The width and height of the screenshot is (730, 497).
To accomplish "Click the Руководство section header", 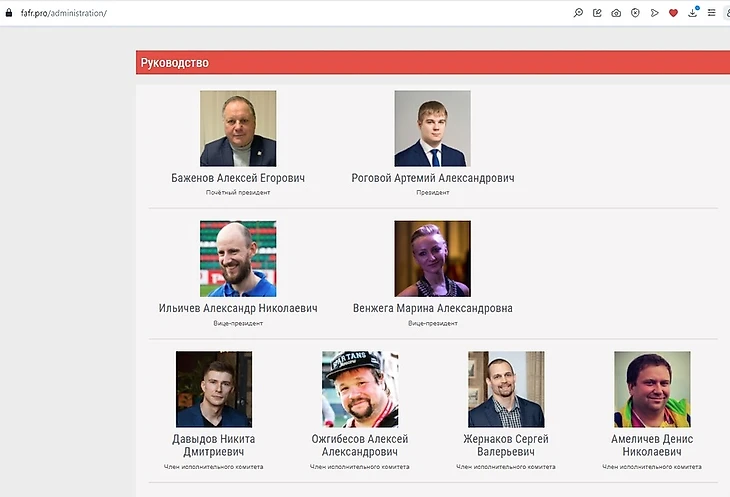I will (x=175, y=63).
